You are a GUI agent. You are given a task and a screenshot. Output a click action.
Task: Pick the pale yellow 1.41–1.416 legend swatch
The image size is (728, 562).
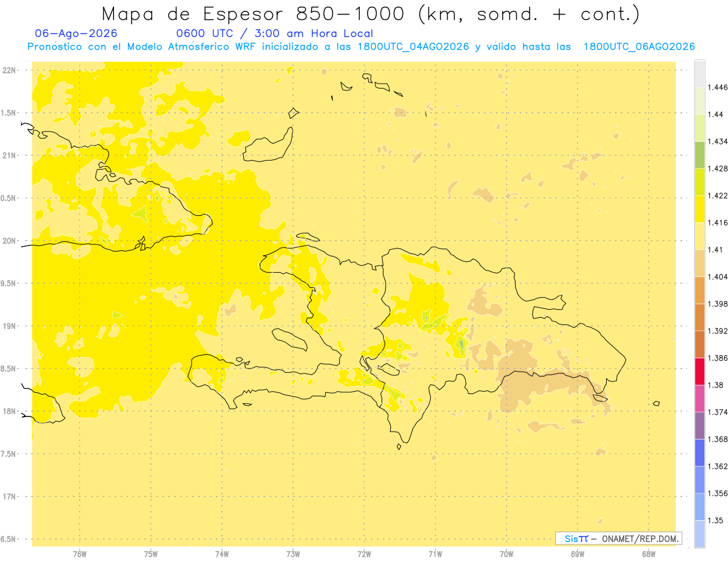699,236
